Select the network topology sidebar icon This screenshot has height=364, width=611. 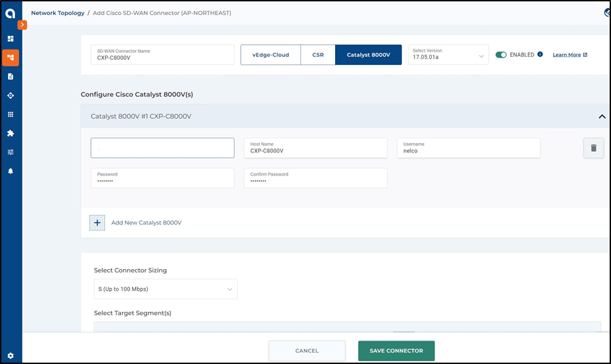pyautogui.click(x=11, y=58)
